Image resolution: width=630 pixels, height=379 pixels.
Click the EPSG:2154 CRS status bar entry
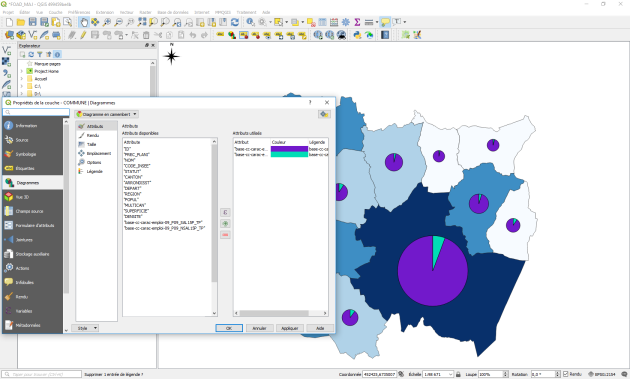pos(602,374)
